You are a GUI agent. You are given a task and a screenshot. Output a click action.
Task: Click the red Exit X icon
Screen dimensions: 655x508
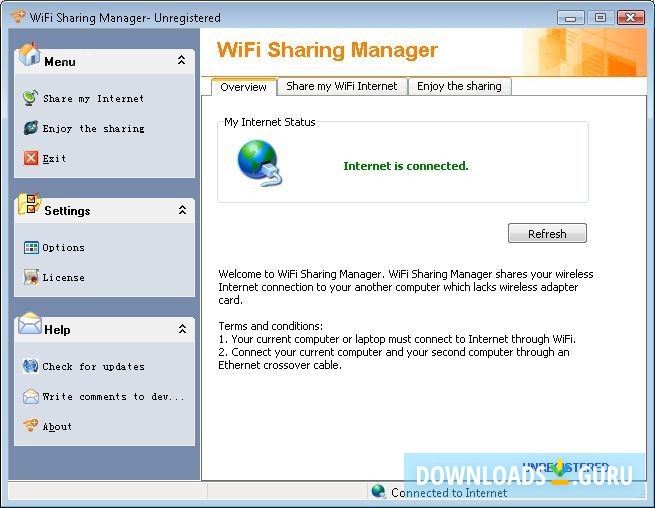pyautogui.click(x=31, y=158)
